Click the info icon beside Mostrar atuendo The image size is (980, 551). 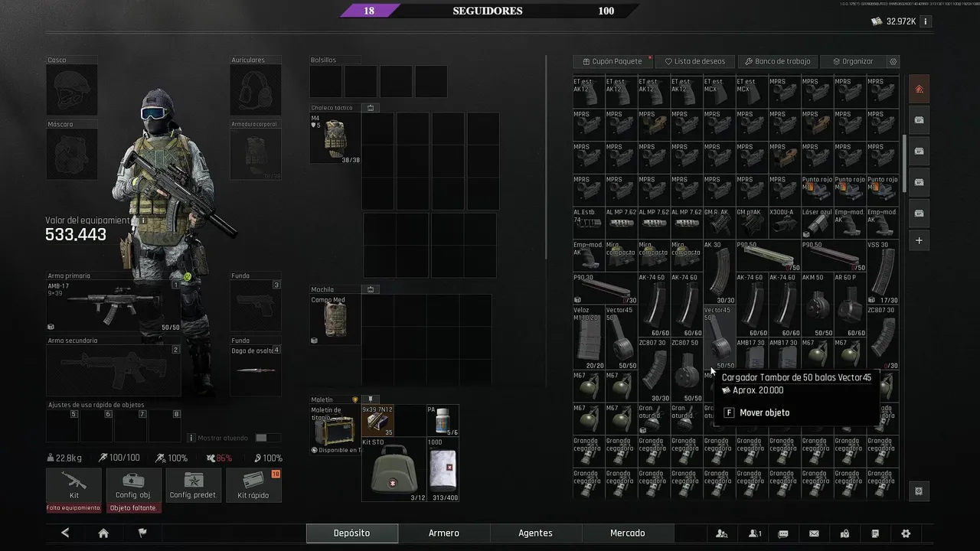191,438
